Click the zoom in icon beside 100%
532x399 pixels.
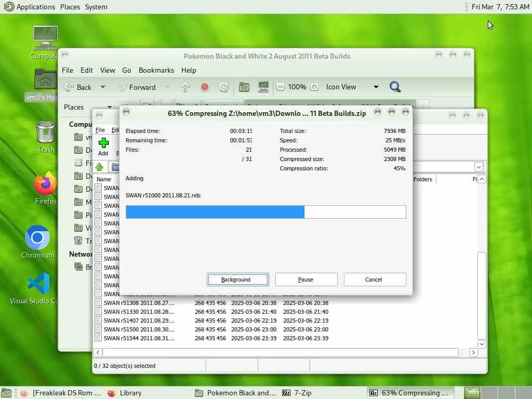[314, 87]
